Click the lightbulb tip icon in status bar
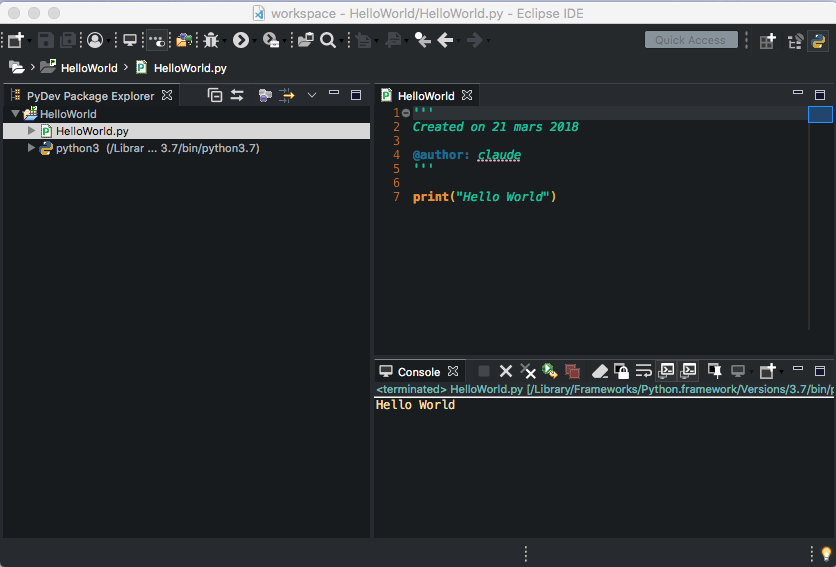 (826, 553)
